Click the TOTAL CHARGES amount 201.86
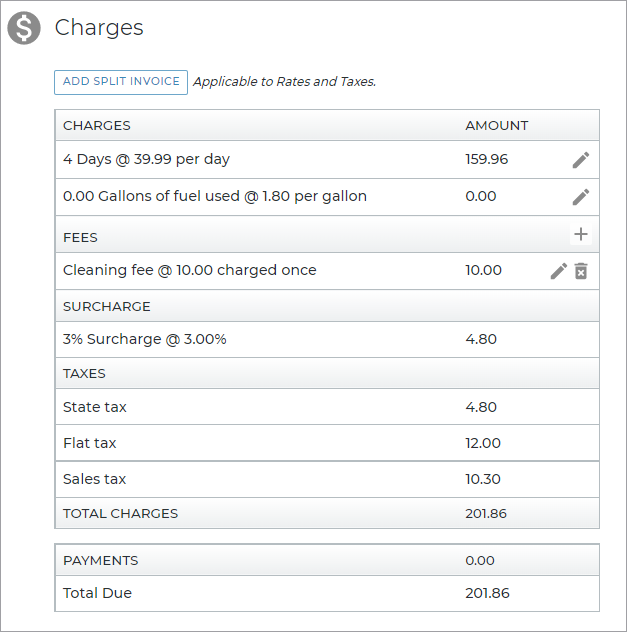Viewport: 627px width, 632px height. click(x=487, y=513)
